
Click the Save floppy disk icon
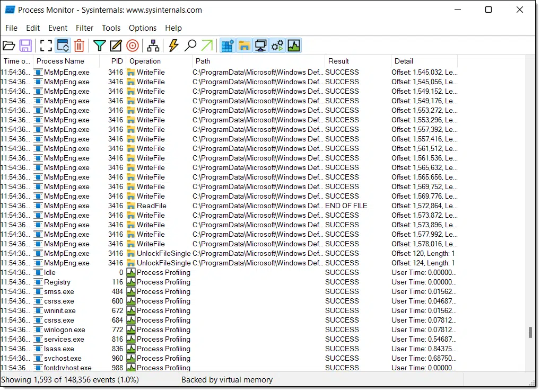pyautogui.click(x=25, y=46)
